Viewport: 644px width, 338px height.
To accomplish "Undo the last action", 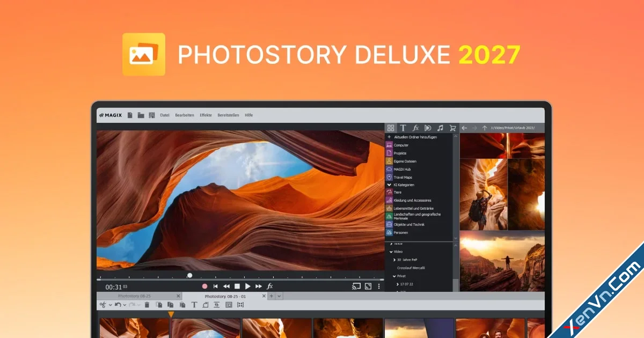I will coord(118,305).
